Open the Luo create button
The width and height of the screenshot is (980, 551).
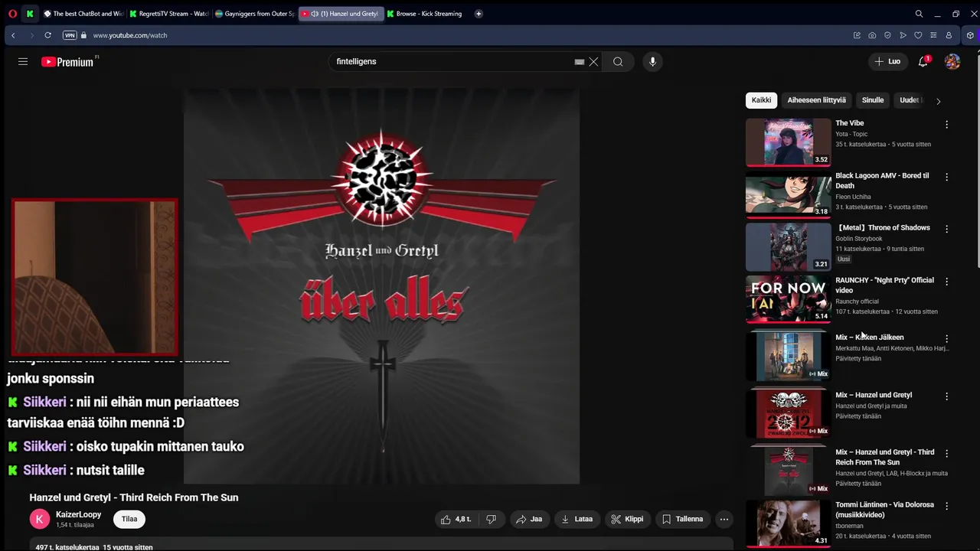click(x=887, y=61)
